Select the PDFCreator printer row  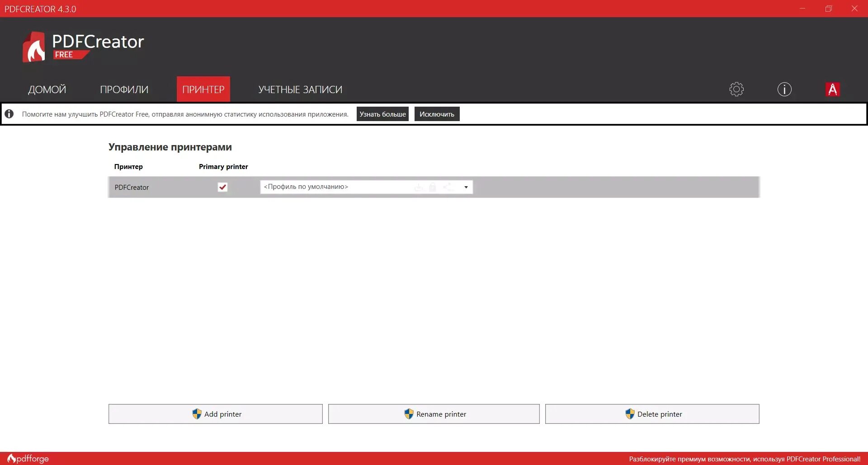(434, 187)
